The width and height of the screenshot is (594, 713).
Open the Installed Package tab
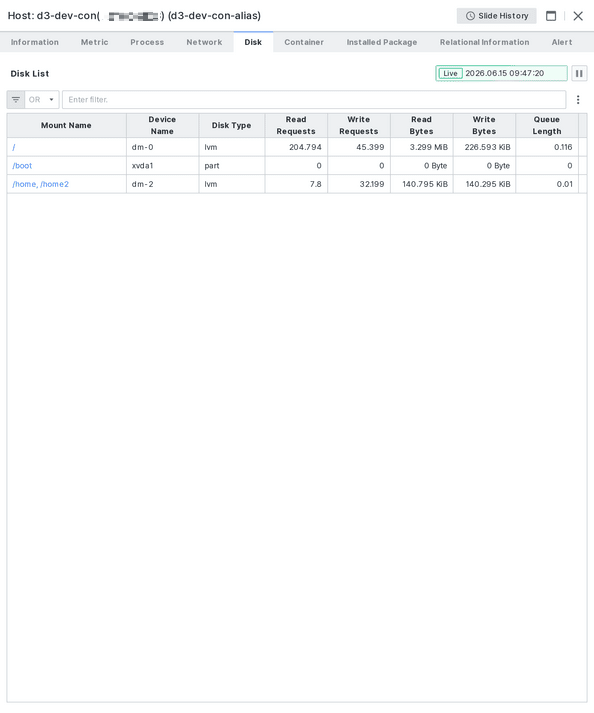382,42
